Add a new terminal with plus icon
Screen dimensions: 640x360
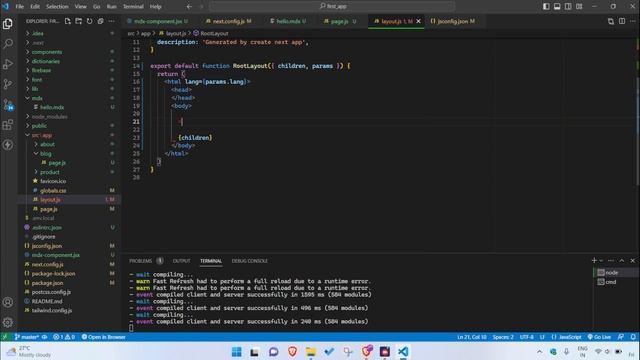[x=594, y=260]
